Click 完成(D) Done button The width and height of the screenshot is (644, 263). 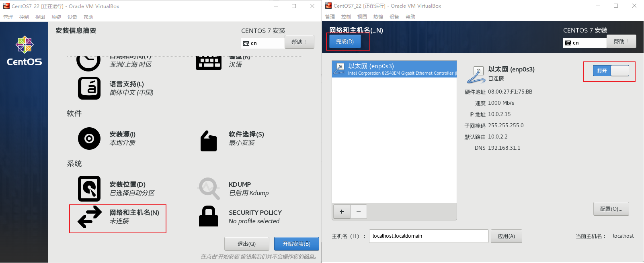point(345,41)
